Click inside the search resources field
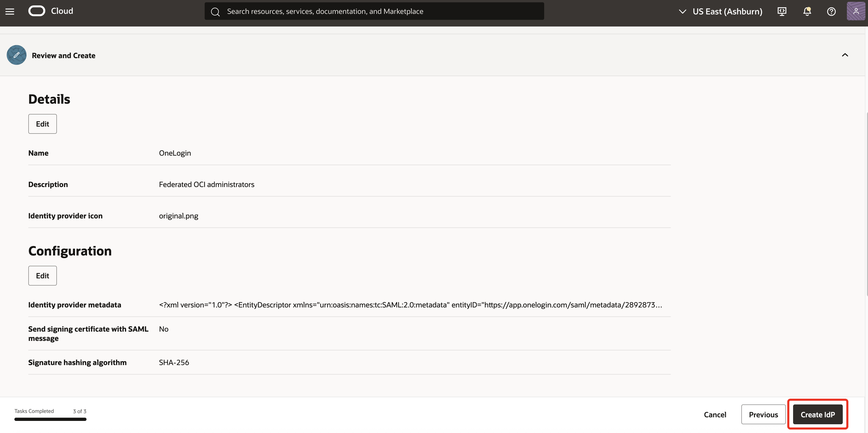This screenshot has width=868, height=433. (371, 11)
